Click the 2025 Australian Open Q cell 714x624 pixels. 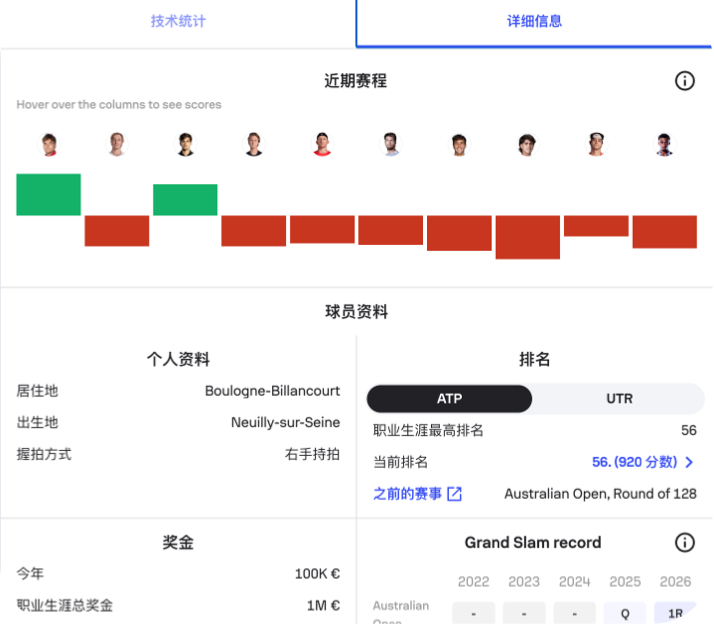coord(625,612)
